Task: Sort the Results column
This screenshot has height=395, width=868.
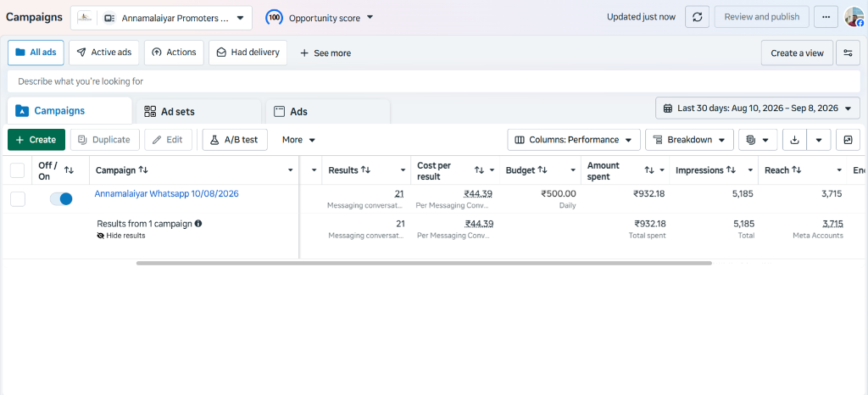Action: point(365,170)
